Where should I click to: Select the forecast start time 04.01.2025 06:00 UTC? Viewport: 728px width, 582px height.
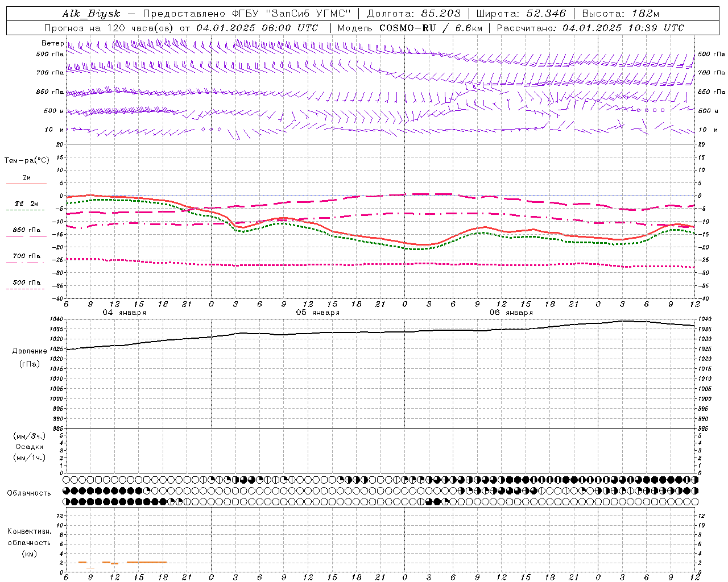click(257, 28)
